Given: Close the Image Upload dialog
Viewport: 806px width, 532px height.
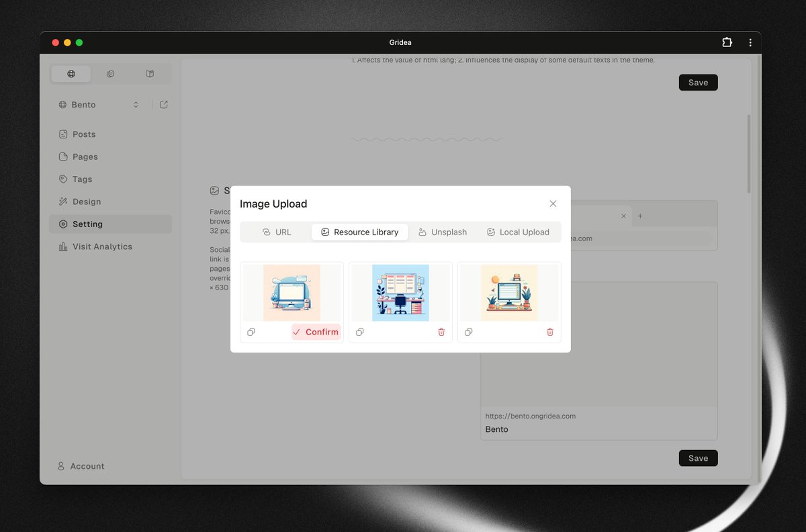Looking at the screenshot, I should coord(553,204).
